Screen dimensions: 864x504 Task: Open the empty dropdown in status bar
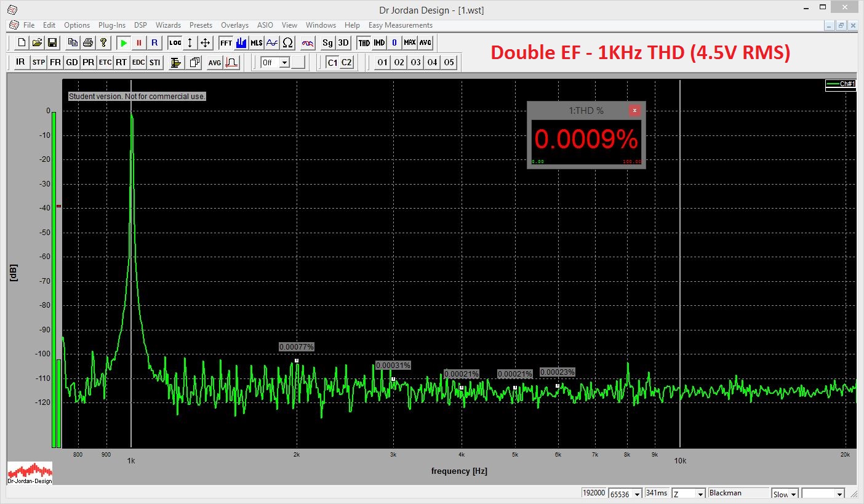pos(824,494)
